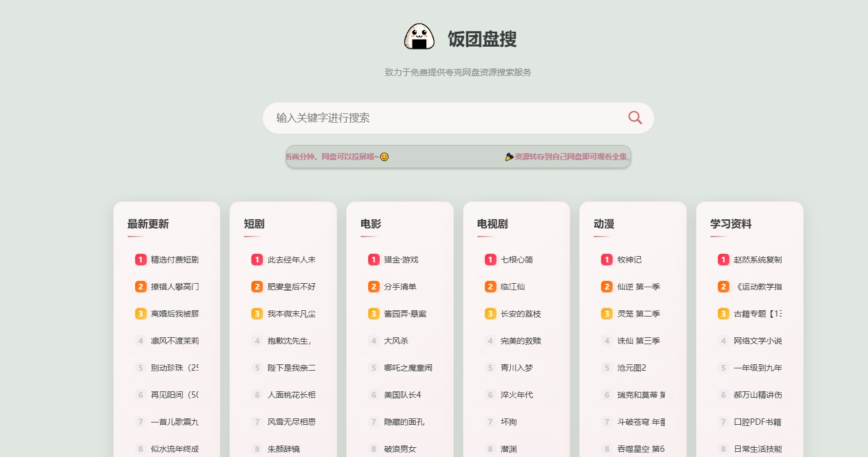Click rank 1 badge beside 猎金·游戏
The width and height of the screenshot is (868, 457).
pos(373,260)
